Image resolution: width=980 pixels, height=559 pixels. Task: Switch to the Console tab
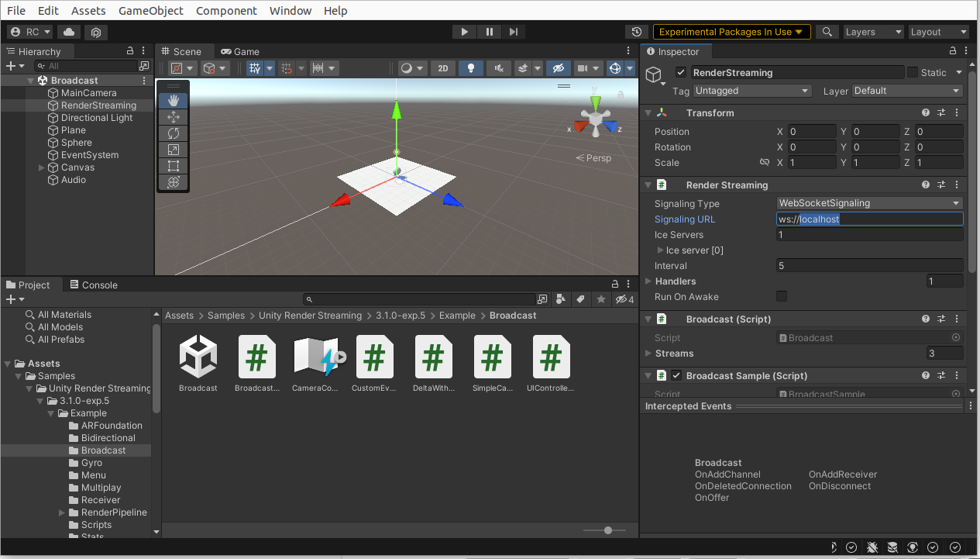point(93,285)
